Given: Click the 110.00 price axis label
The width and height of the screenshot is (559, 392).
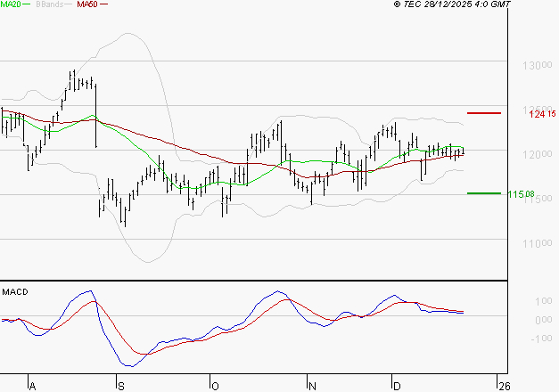Looking at the screenshot, I should click(x=538, y=243).
